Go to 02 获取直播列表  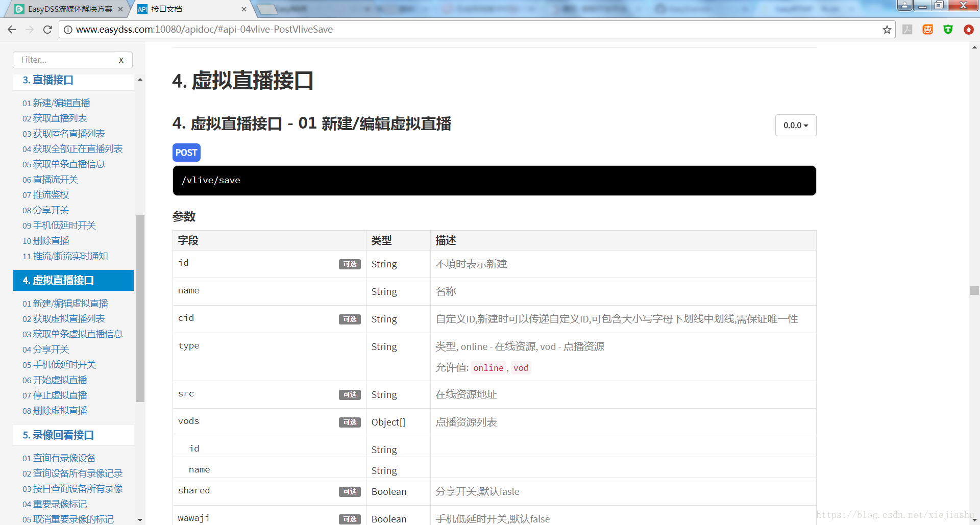point(55,118)
